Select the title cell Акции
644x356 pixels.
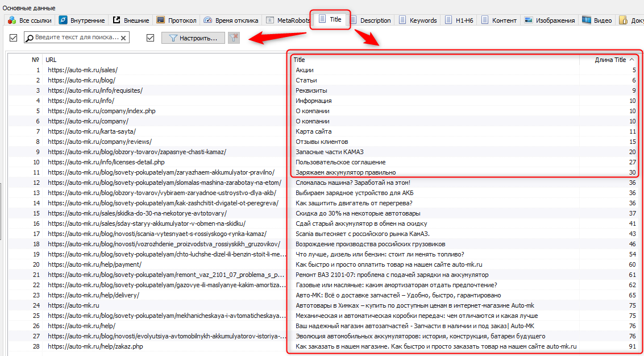(x=305, y=70)
